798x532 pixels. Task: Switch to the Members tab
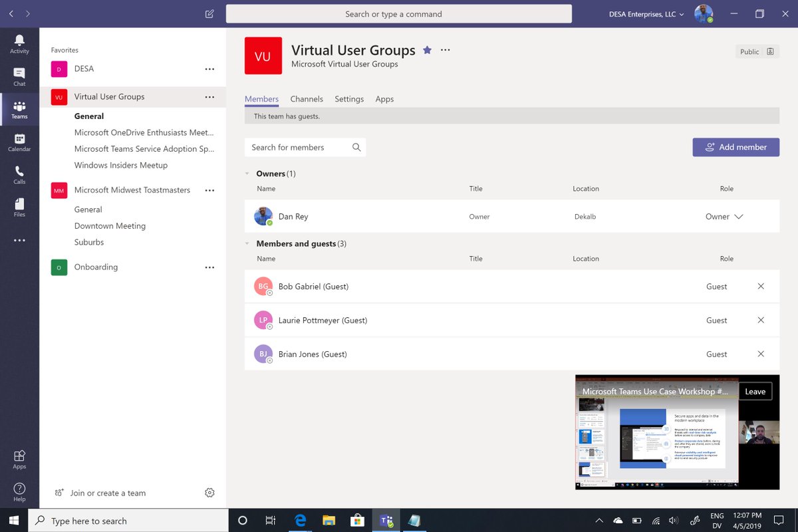(x=261, y=99)
